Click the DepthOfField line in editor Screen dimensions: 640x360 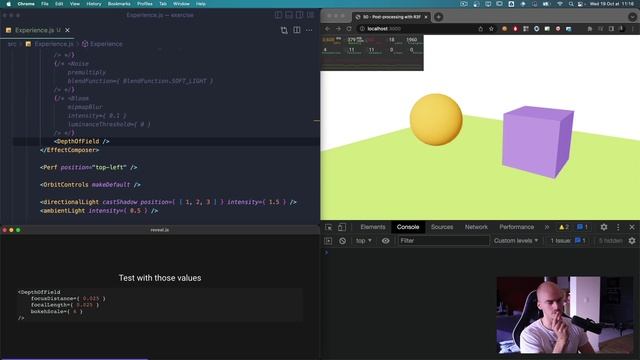coord(82,141)
